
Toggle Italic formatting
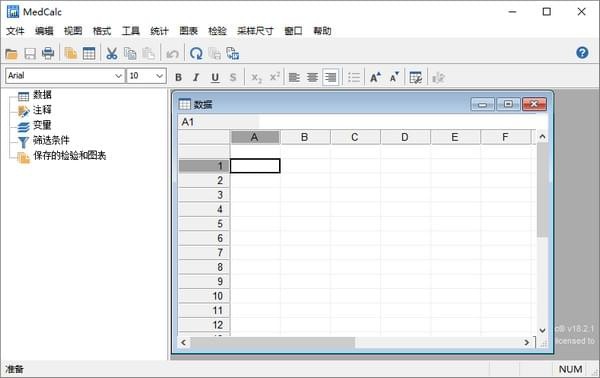(x=196, y=77)
